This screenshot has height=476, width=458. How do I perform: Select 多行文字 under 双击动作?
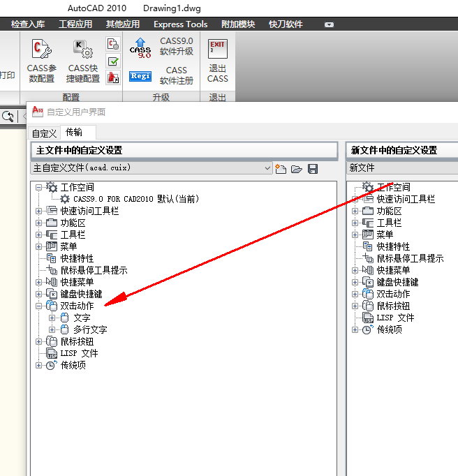point(90,329)
